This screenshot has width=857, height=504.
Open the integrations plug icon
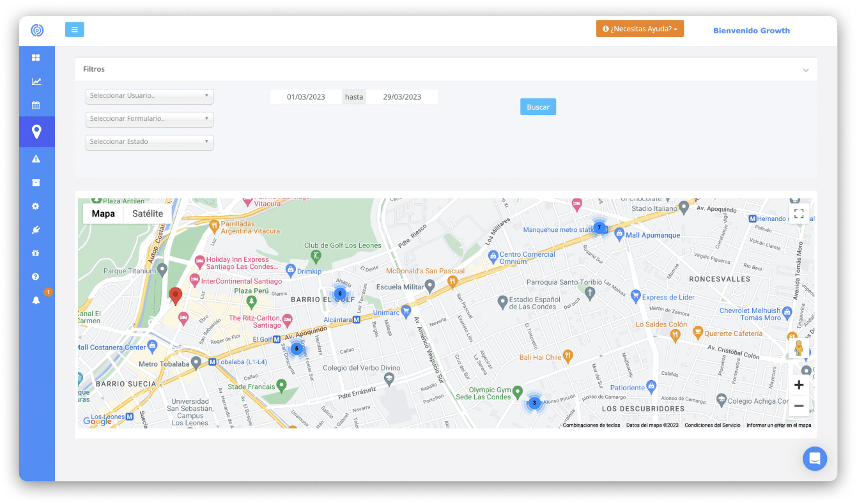[36, 229]
